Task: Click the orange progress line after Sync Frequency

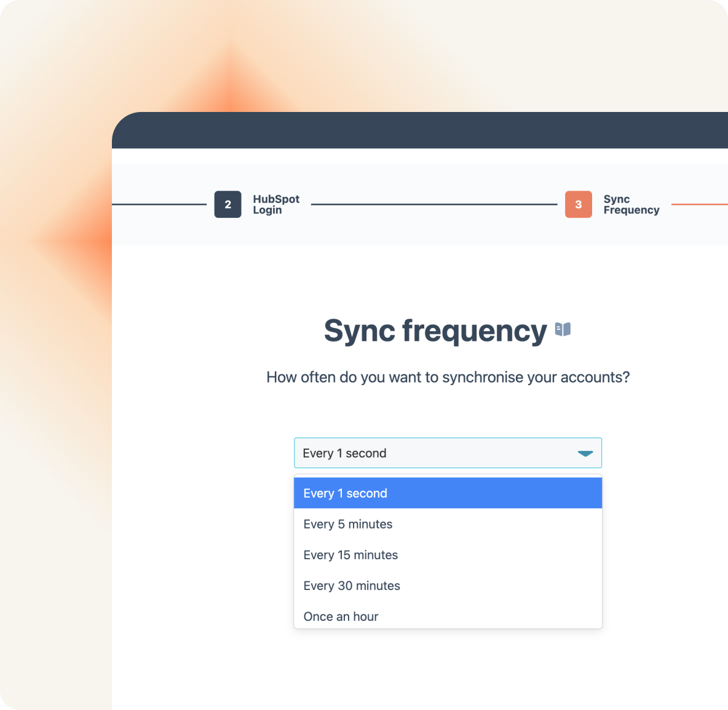Action: pyautogui.click(x=699, y=204)
